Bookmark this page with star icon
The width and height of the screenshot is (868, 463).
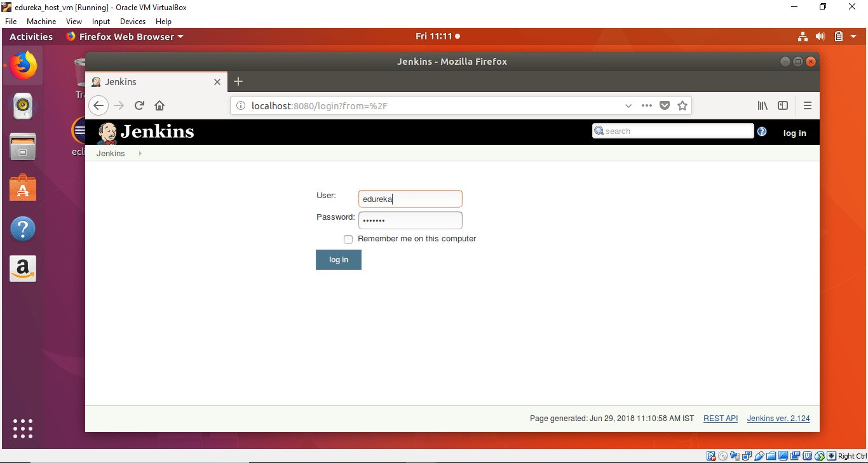coord(682,105)
